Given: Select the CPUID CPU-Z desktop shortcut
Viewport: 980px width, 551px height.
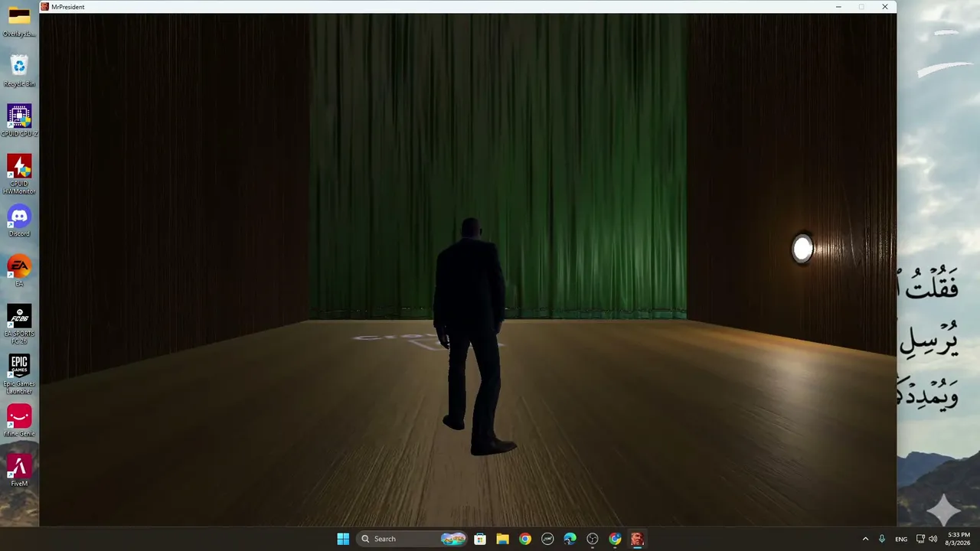Looking at the screenshot, I should (x=19, y=121).
